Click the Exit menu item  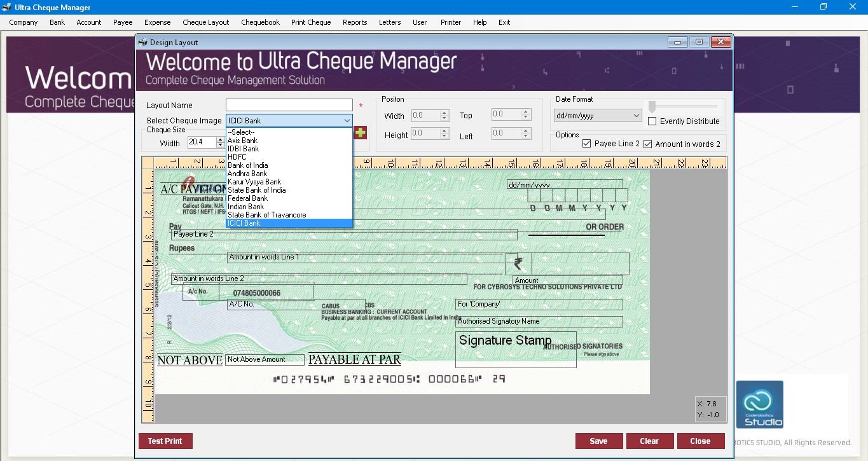pos(504,22)
